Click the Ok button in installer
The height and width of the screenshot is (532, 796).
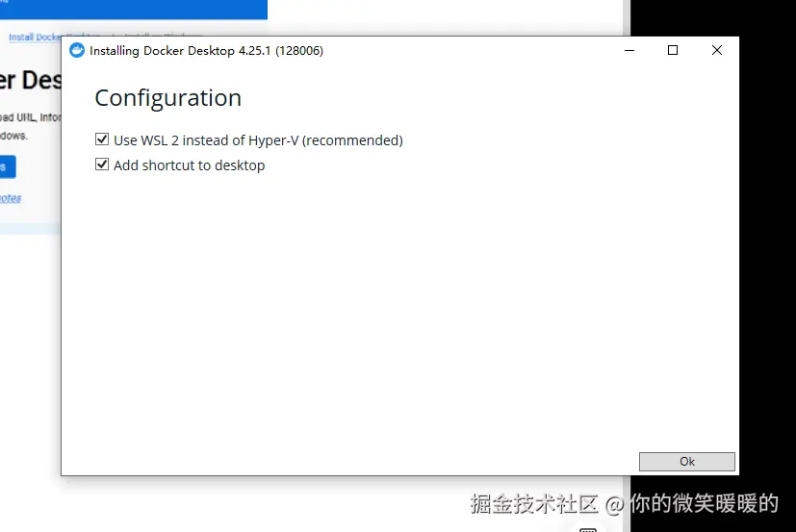686,462
